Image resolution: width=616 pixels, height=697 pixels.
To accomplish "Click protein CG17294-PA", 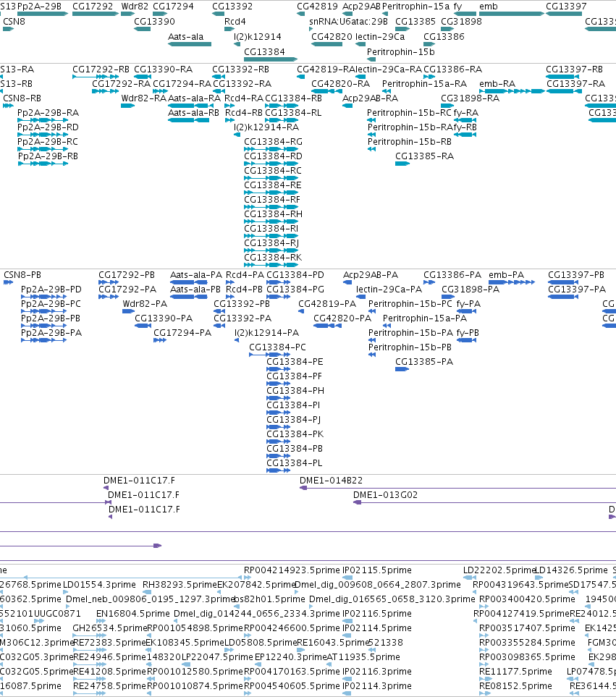I will (x=182, y=333).
